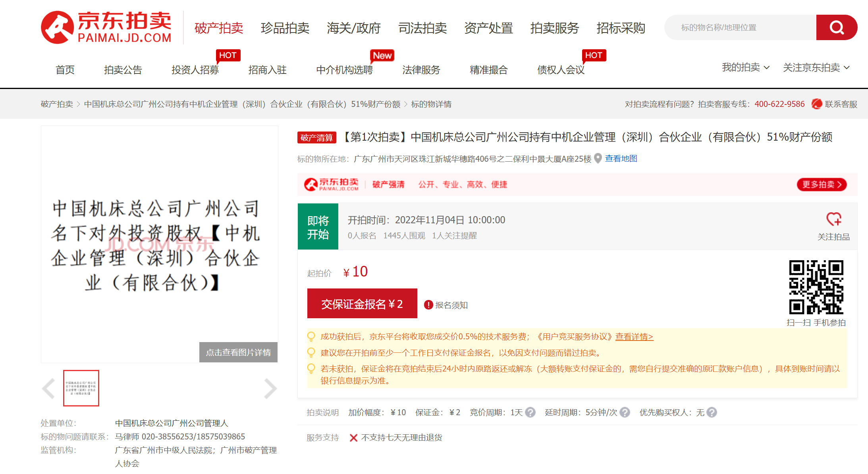The height and width of the screenshot is (474, 868).
Task: Expand the 关注京东拍卖 dropdown
Action: click(x=816, y=68)
